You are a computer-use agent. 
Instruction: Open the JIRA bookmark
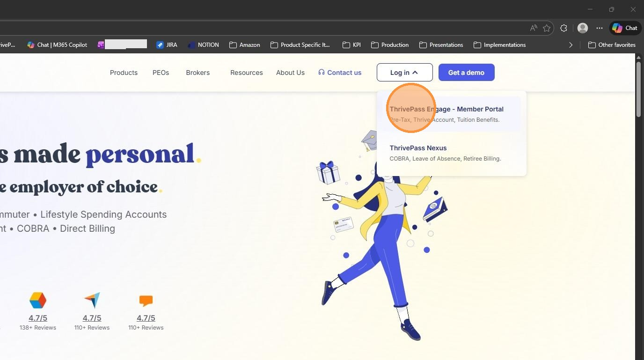[x=167, y=45]
